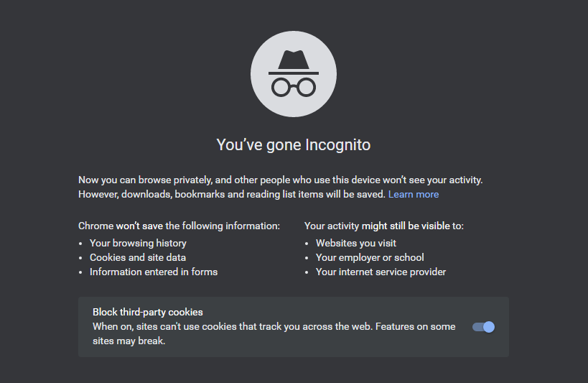
Task: Click the "Chrome won't save the following information" heading
Action: [x=179, y=226]
